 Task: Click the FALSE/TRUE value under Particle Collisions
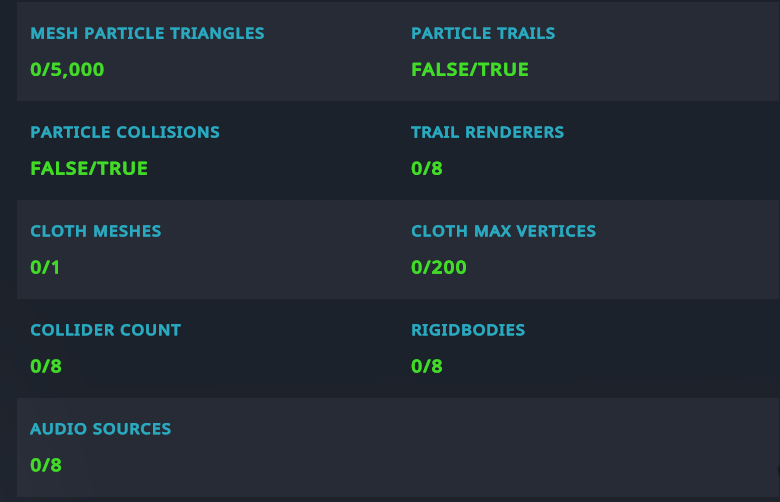(89, 169)
